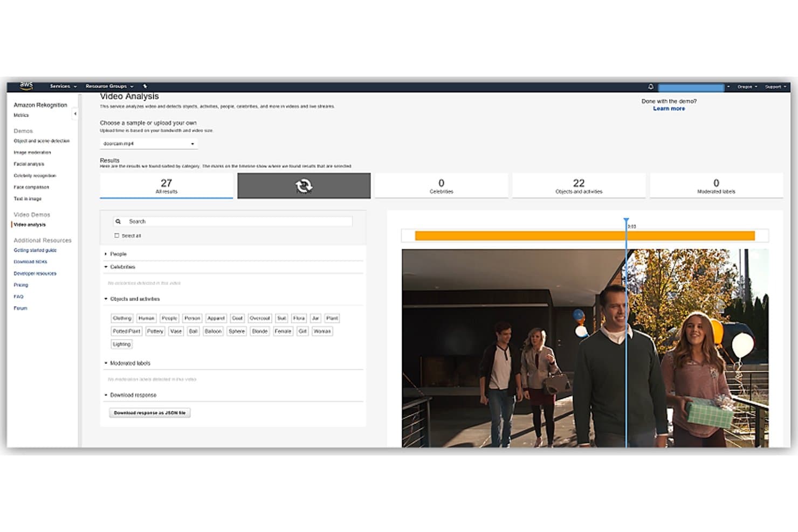Tick the Select all checkbox
Image resolution: width=798 pixels, height=532 pixels.
pyautogui.click(x=116, y=236)
